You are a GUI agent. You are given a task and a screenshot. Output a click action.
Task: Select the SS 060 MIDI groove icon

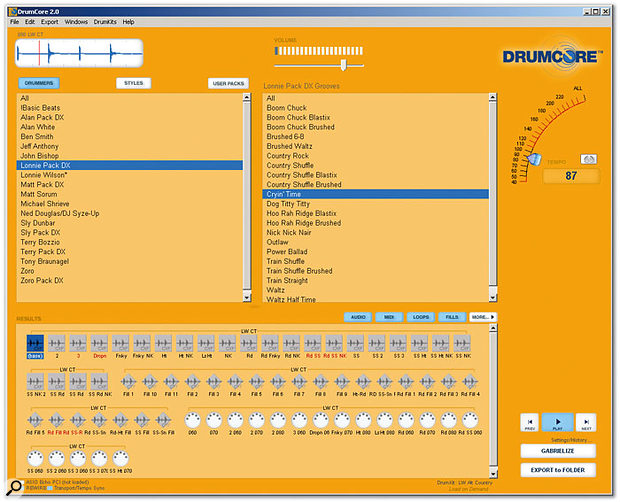[x=35, y=459]
